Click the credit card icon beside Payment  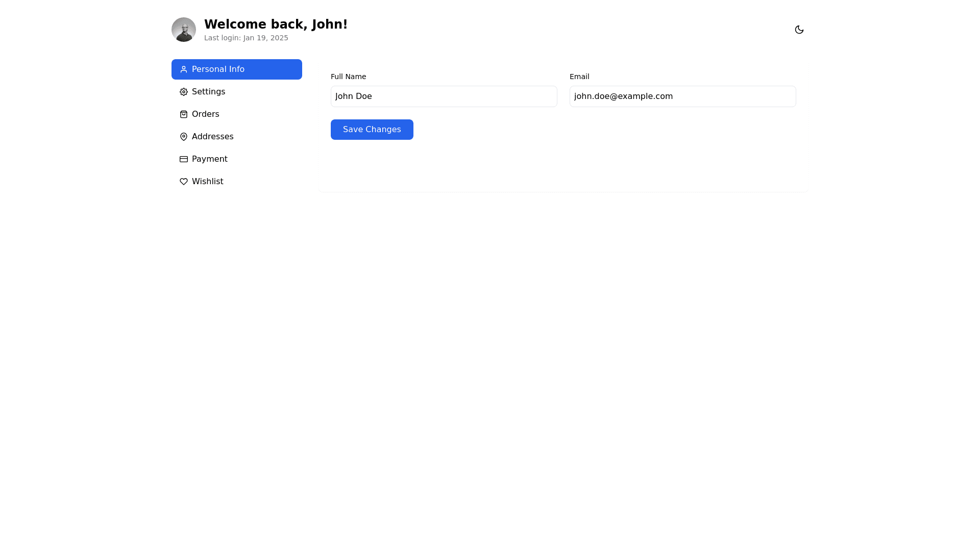(x=184, y=159)
